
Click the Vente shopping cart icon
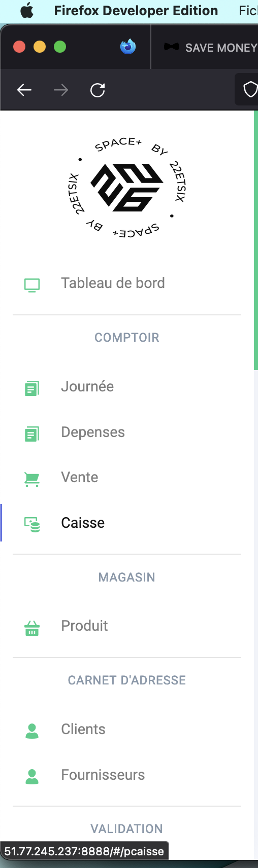32,479
